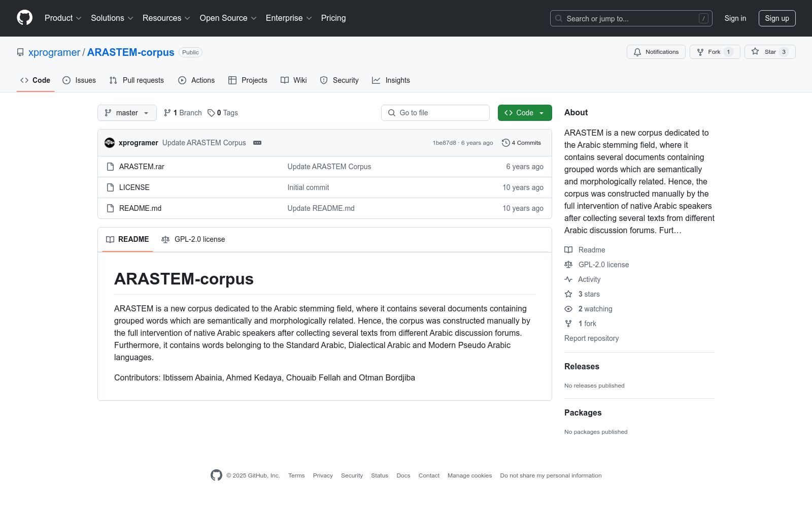Image resolution: width=812 pixels, height=508 pixels.
Task: View the 1 fork link
Action: coord(581,324)
